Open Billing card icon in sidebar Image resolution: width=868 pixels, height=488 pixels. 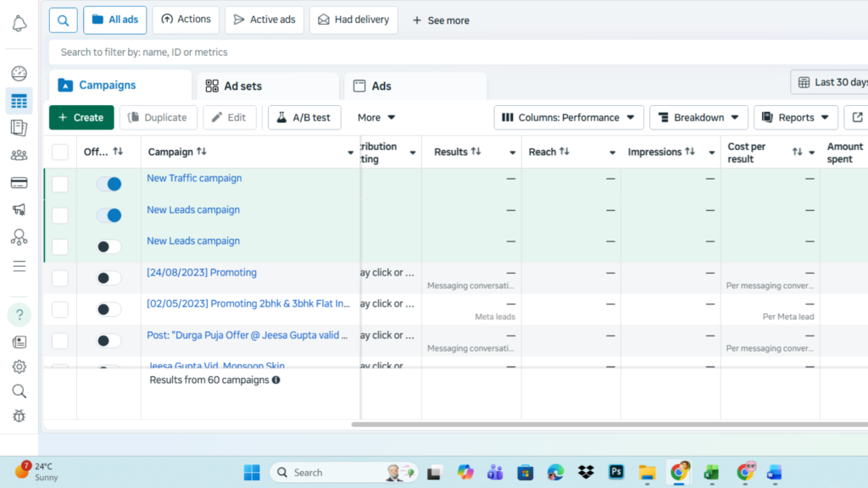tap(19, 182)
